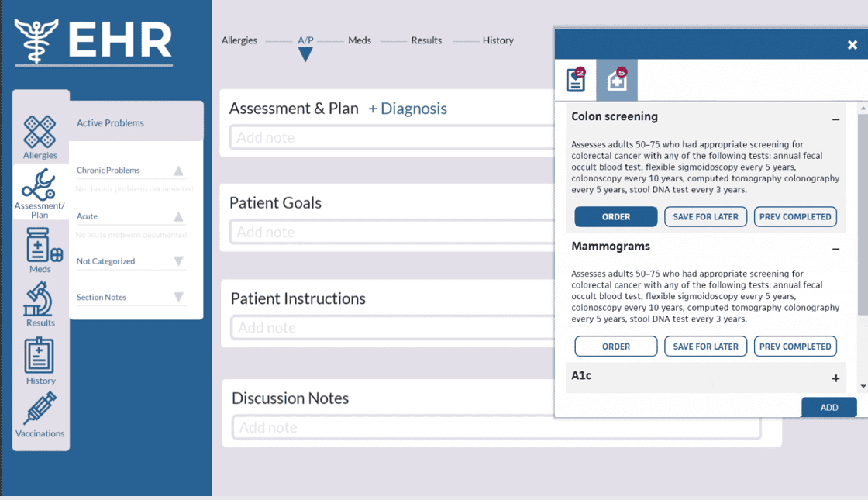868x500 pixels.
Task: Expand the A1c item
Action: tap(835, 378)
